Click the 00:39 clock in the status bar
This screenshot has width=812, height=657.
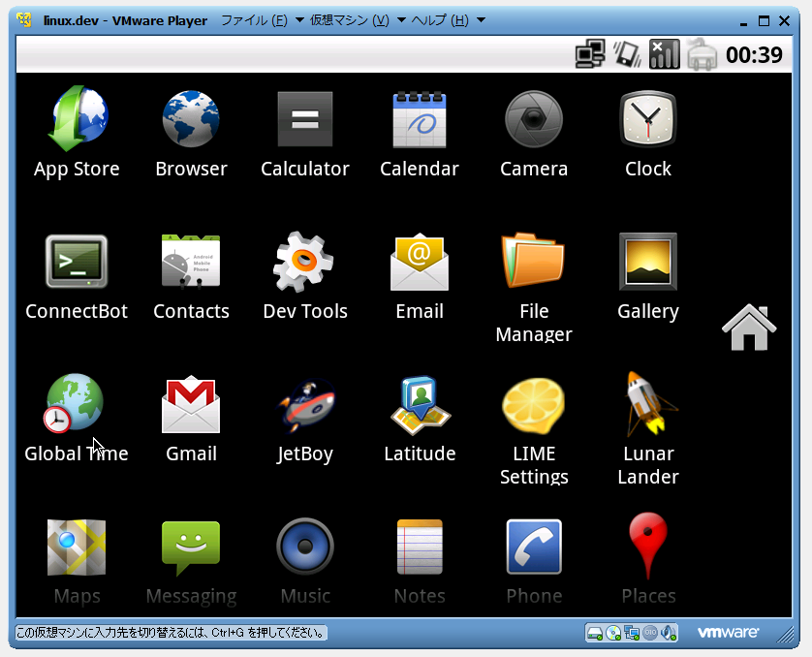(754, 54)
